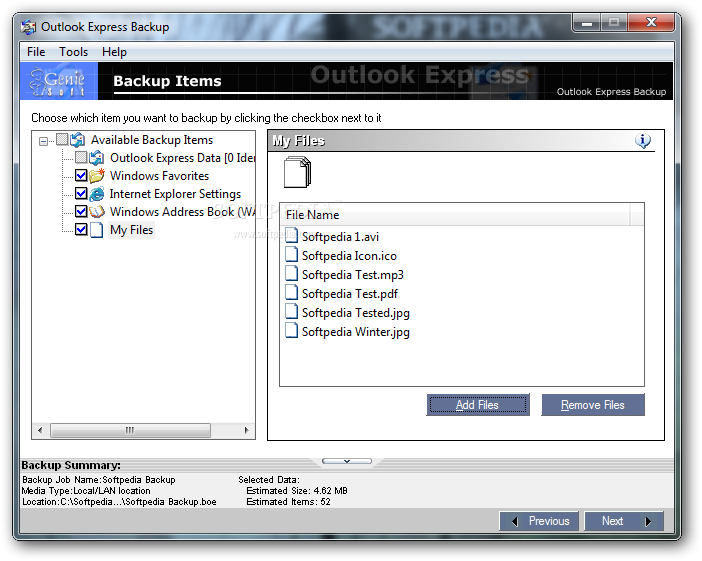
Task: Close the Outlook Express Backup window
Action: pos(651,22)
